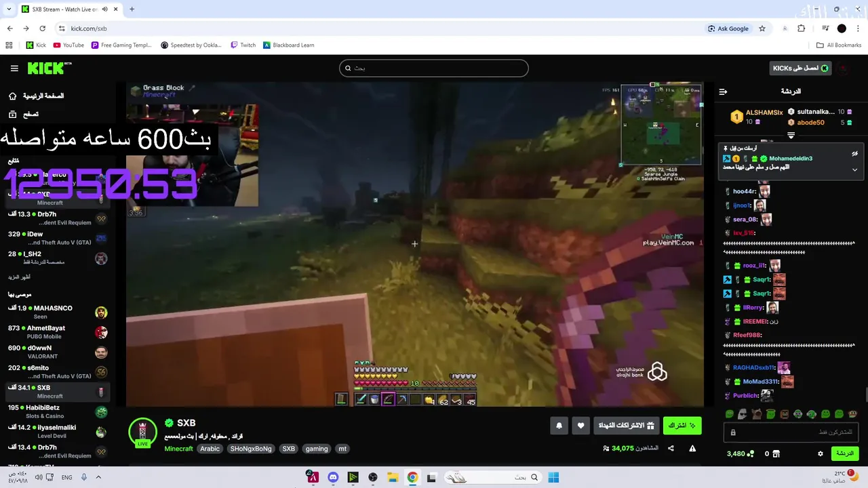
Task: Reload the page in Chrome
Action: point(43,28)
